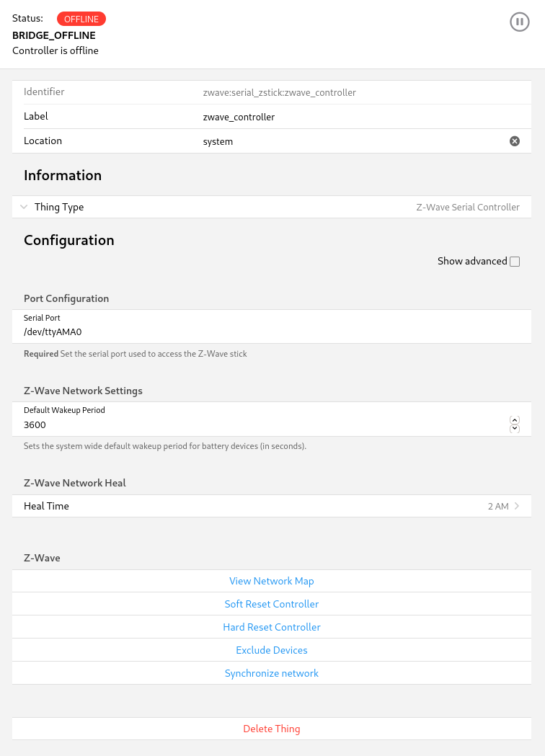Image resolution: width=545 pixels, height=756 pixels.
Task: Pause the Z-Wave controller thing
Action: coord(519,22)
